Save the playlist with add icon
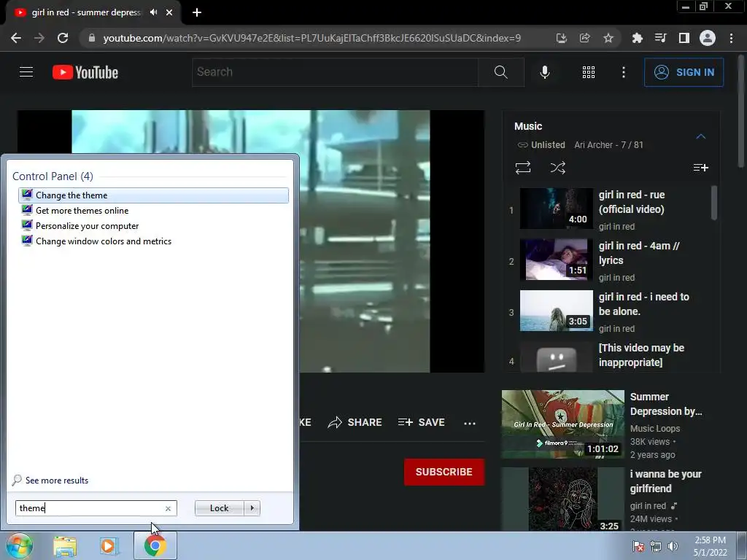 [x=700, y=168]
